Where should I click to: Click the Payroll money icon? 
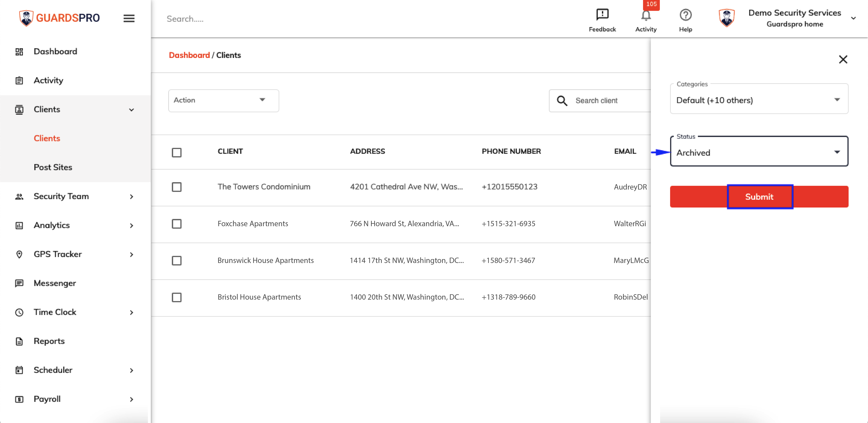coord(19,399)
